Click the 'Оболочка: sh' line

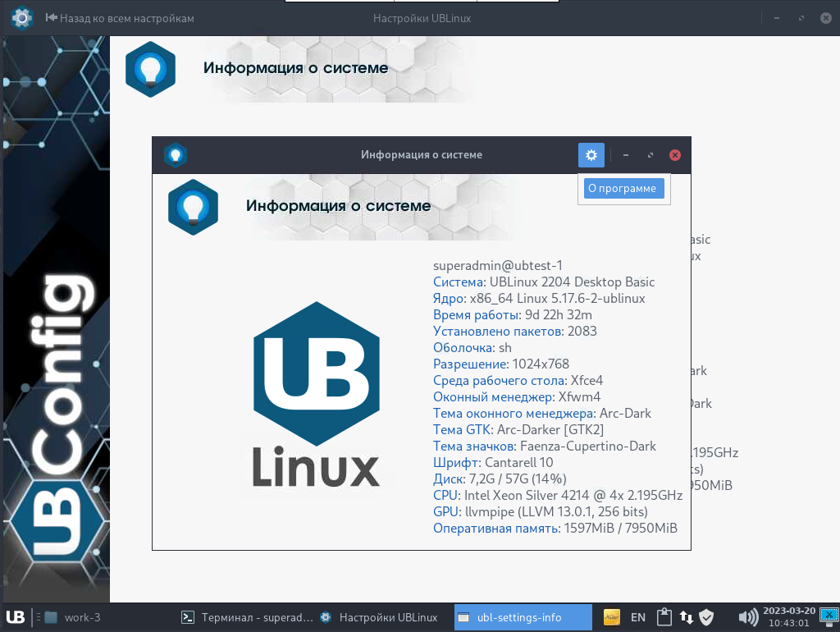(472, 348)
